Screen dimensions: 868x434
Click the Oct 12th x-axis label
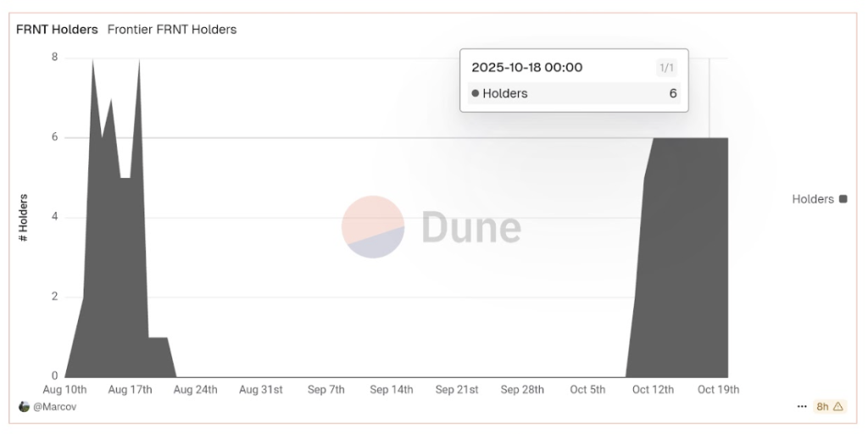click(x=653, y=390)
